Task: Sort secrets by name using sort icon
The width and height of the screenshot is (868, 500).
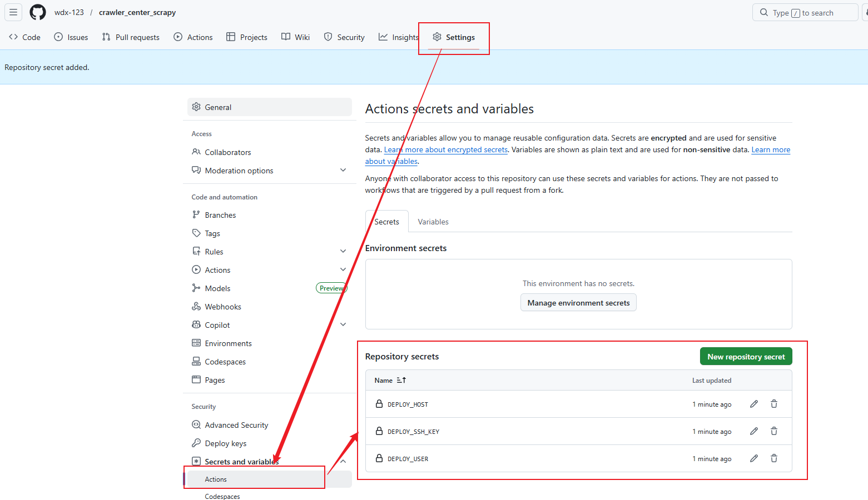Action: [x=401, y=380]
